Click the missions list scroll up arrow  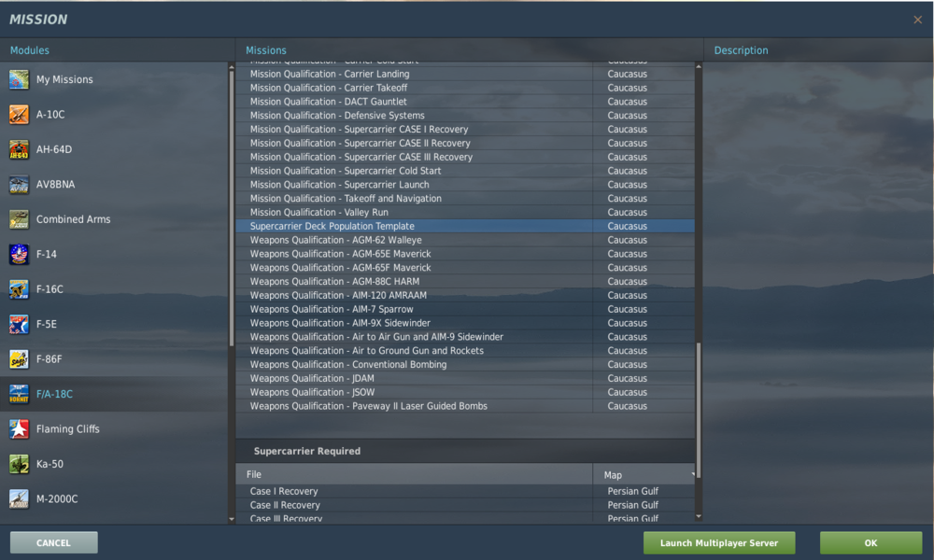point(698,66)
